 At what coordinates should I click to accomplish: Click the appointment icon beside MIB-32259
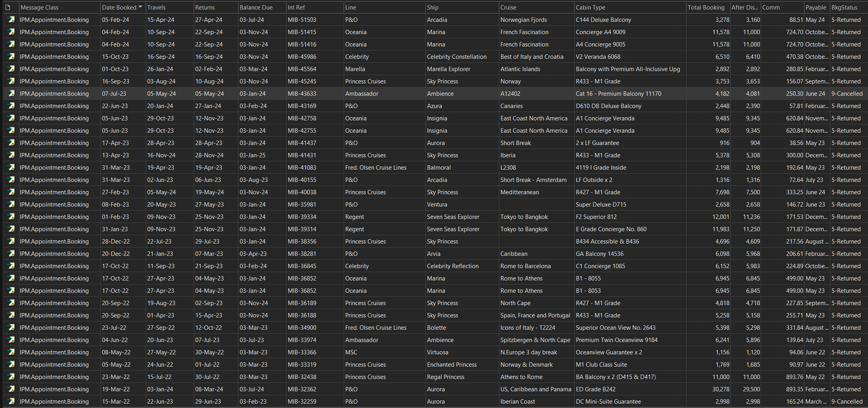(11, 401)
